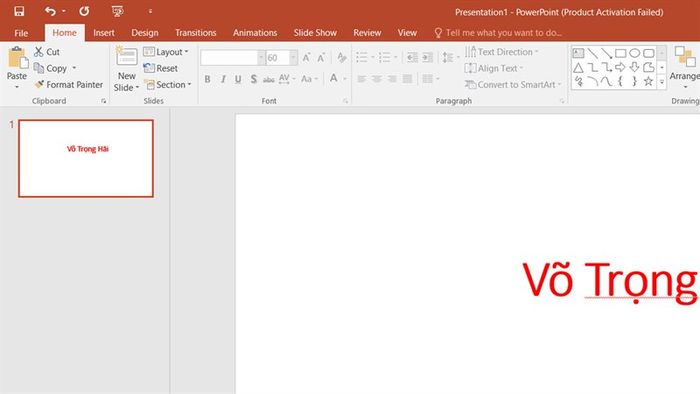Select the Oval shape in gallery
700x394 pixels.
pos(634,54)
